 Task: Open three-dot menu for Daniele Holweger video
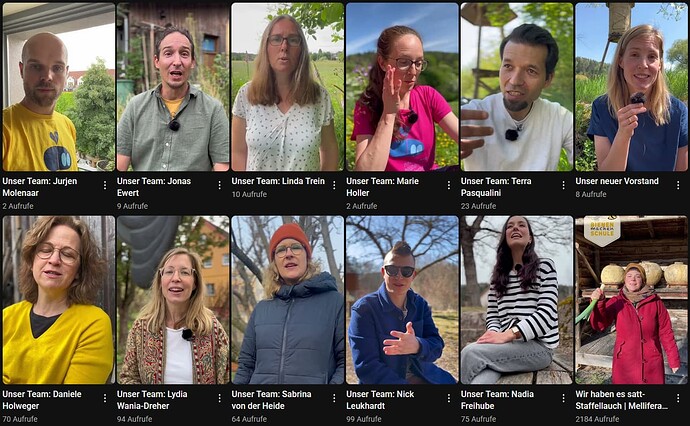(105, 398)
